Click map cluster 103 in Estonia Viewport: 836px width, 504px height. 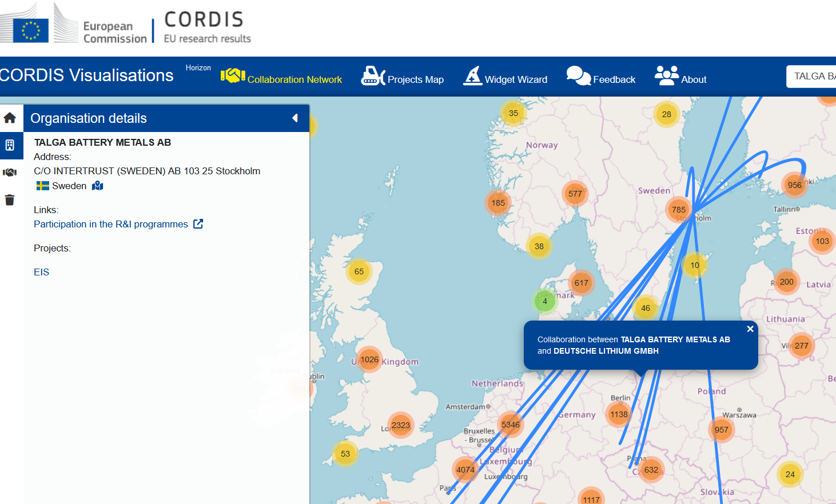pyautogui.click(x=822, y=241)
